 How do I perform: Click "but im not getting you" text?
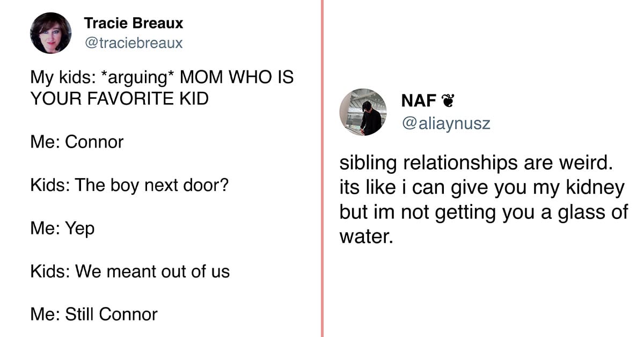[x=428, y=213]
